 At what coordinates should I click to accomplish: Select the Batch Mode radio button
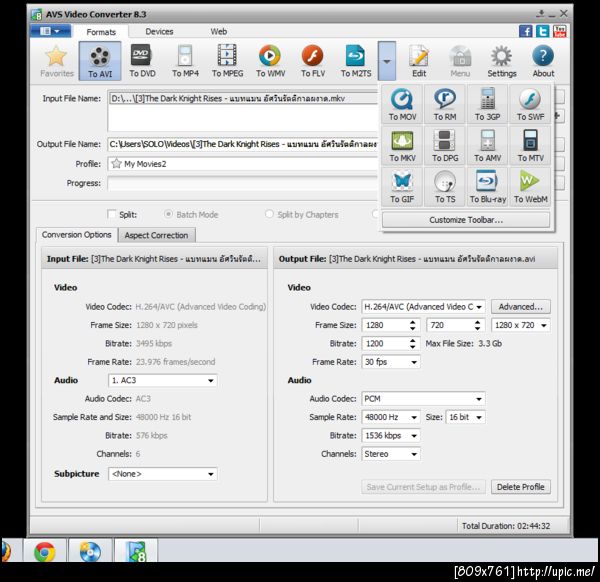168,214
